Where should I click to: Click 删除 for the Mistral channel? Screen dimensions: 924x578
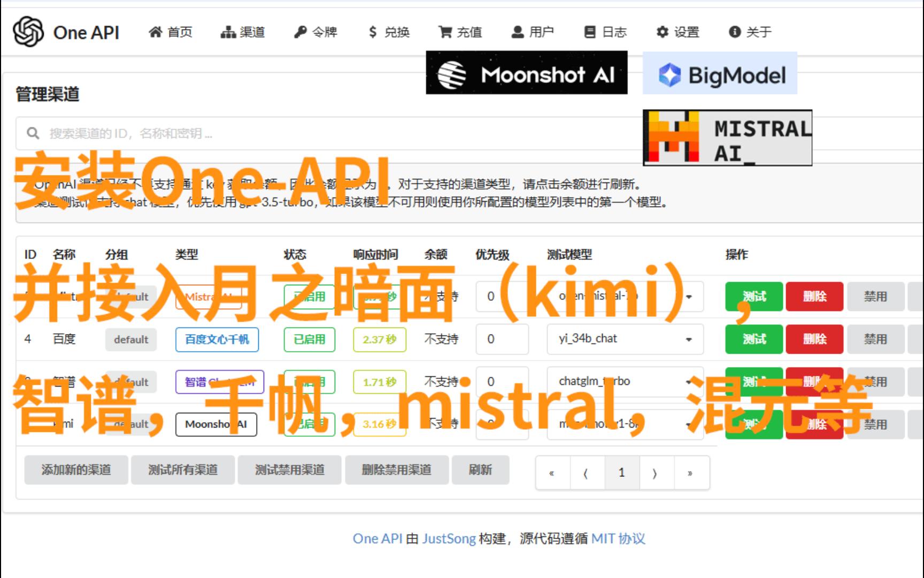click(814, 296)
